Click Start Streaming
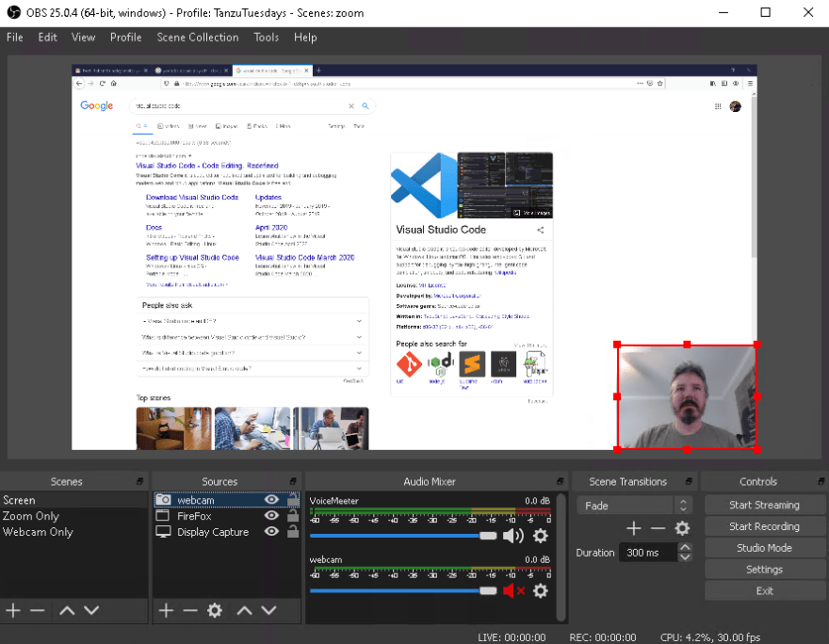This screenshot has height=644, width=829. point(765,505)
